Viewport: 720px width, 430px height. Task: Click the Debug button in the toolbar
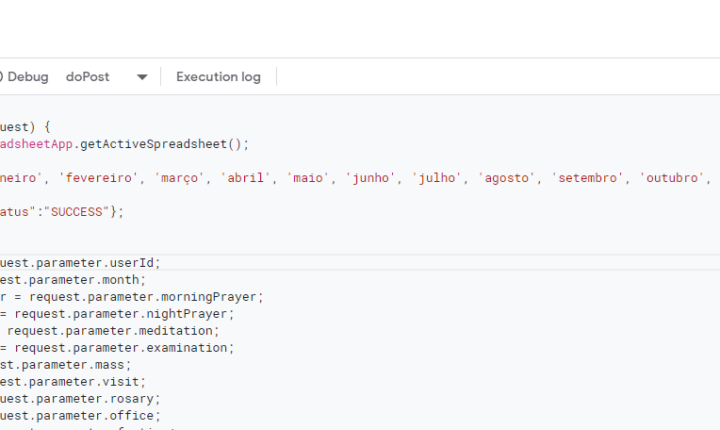tap(26, 77)
